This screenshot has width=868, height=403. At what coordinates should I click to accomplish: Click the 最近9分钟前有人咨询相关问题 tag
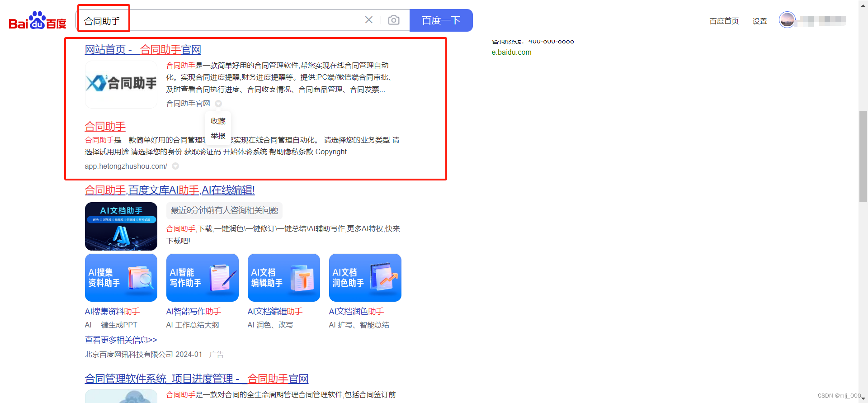coord(224,210)
